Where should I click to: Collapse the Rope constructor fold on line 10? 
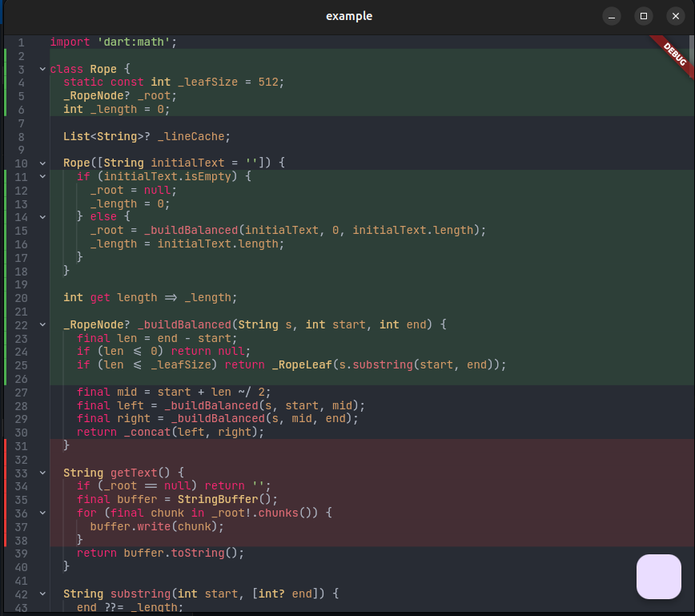coord(42,163)
